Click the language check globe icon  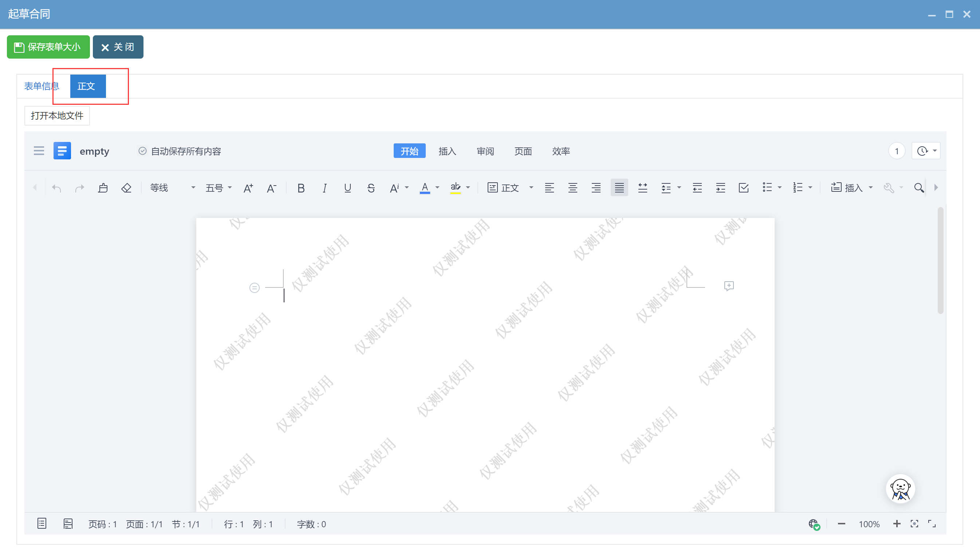click(x=814, y=524)
